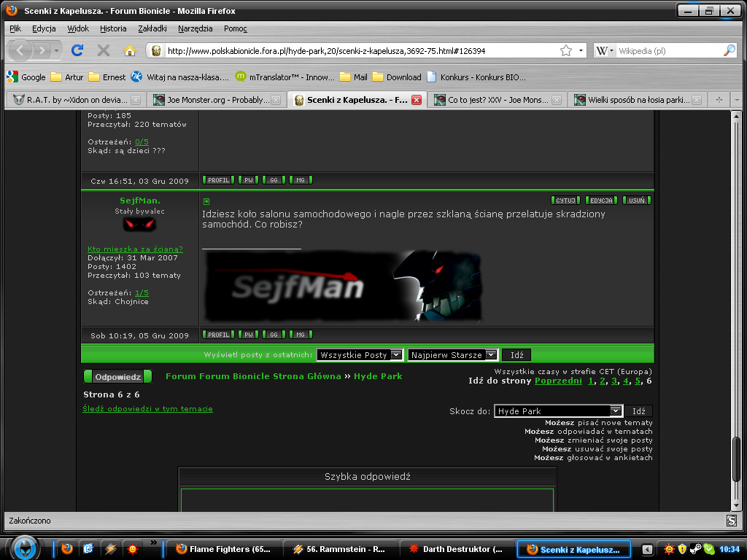Open the Artur bookmarks folder

(67, 77)
